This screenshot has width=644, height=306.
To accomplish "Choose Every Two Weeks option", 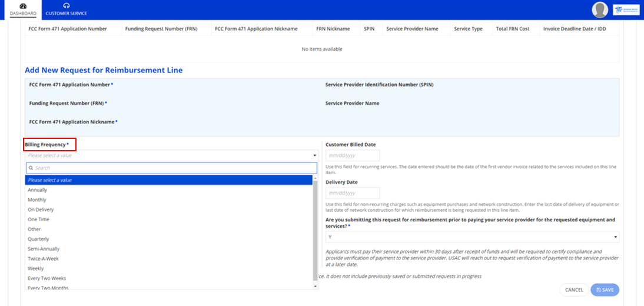I will (x=169, y=278).
